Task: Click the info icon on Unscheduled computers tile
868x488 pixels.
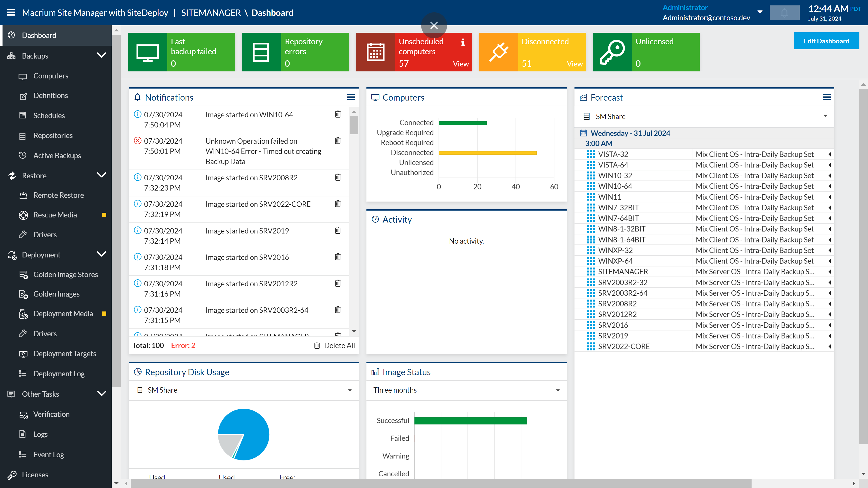Action: (463, 42)
